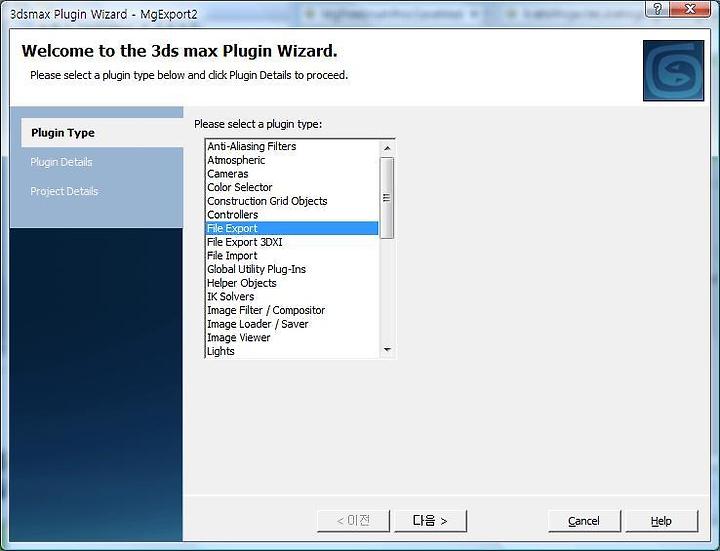Select the highlighted File Export item
Image resolution: width=720 pixels, height=551 pixels.
click(x=292, y=228)
